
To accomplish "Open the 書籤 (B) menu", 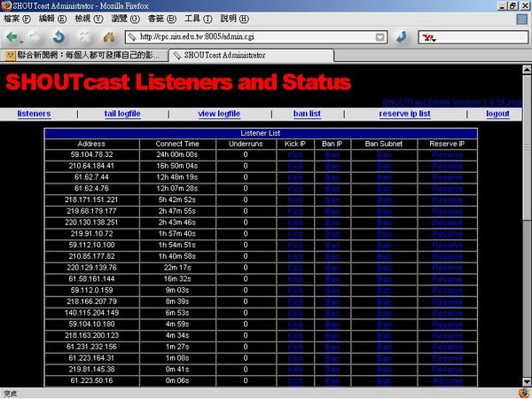I will (x=162, y=19).
